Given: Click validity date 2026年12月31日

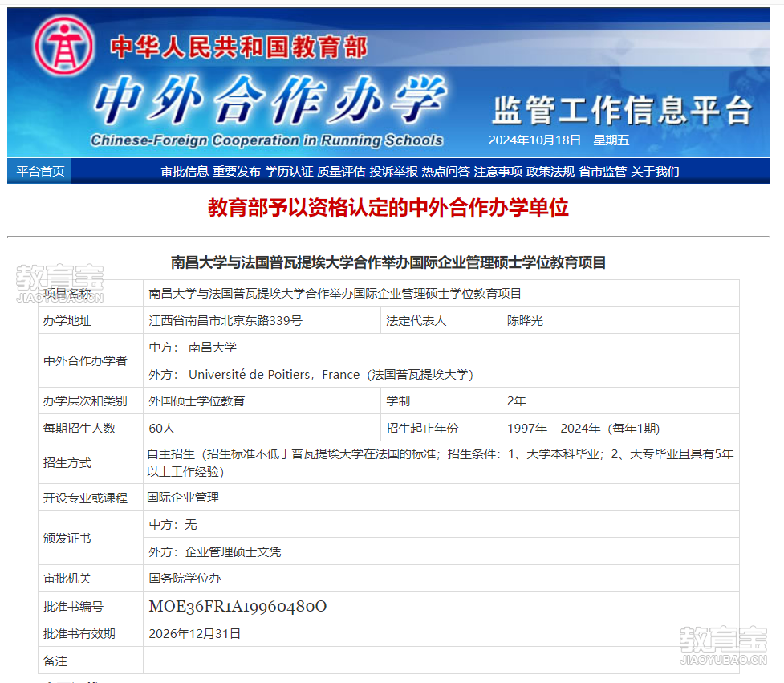Looking at the screenshot, I should point(194,633).
